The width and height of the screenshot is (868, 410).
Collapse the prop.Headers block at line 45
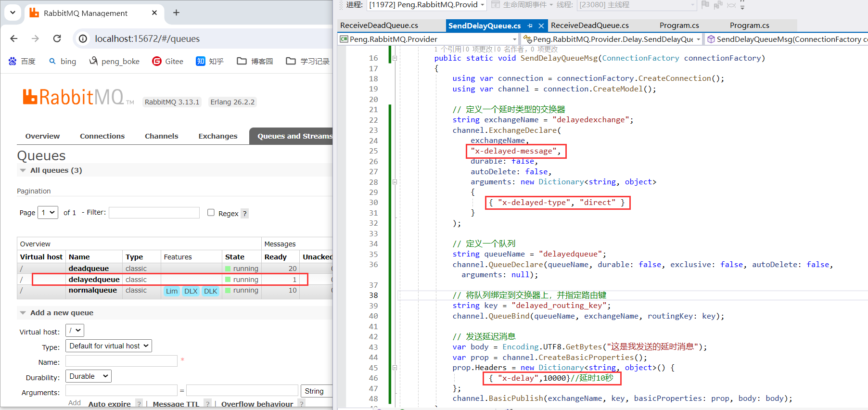pyautogui.click(x=395, y=368)
